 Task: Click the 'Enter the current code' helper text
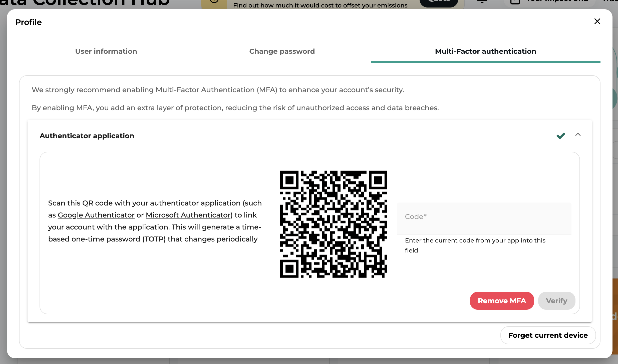(x=475, y=245)
